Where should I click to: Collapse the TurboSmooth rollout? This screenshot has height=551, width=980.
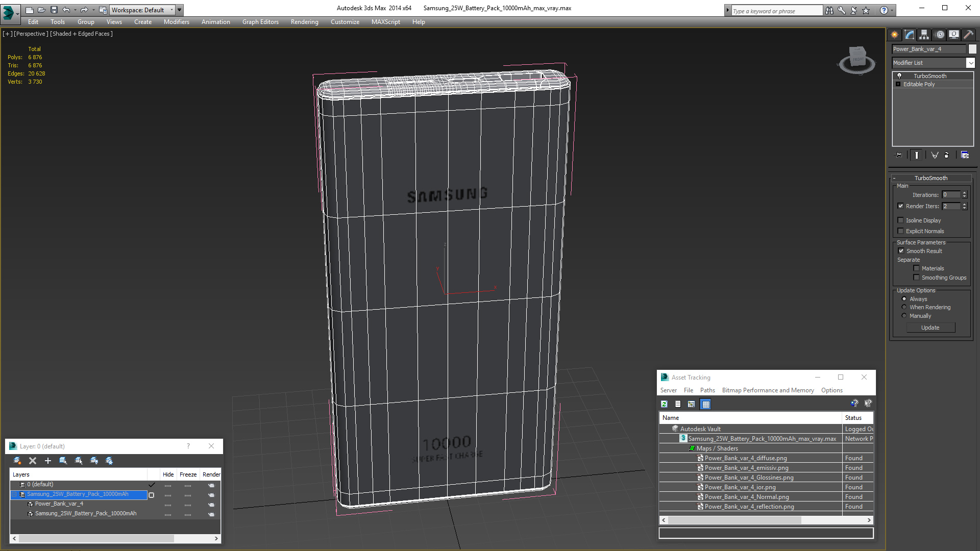click(931, 178)
